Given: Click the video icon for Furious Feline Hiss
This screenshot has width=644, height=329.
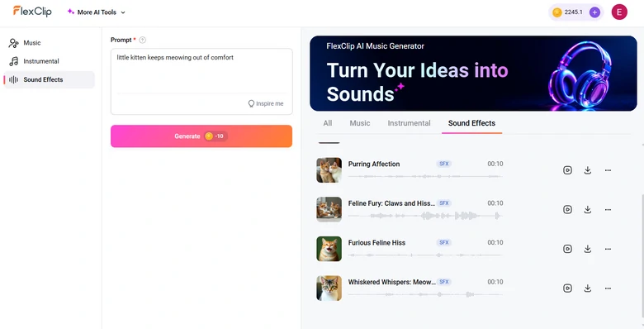Looking at the screenshot, I should click(567, 249).
